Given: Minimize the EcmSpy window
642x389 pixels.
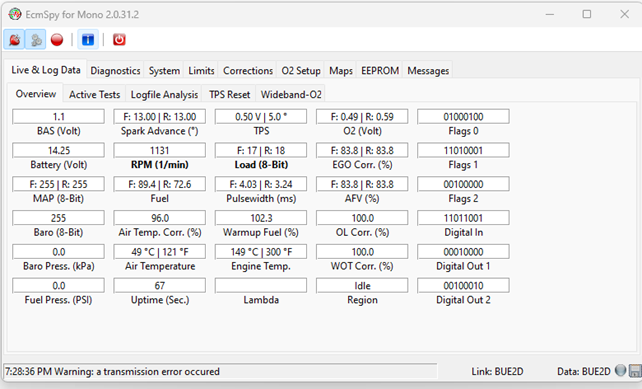Looking at the screenshot, I should pyautogui.click(x=549, y=14).
